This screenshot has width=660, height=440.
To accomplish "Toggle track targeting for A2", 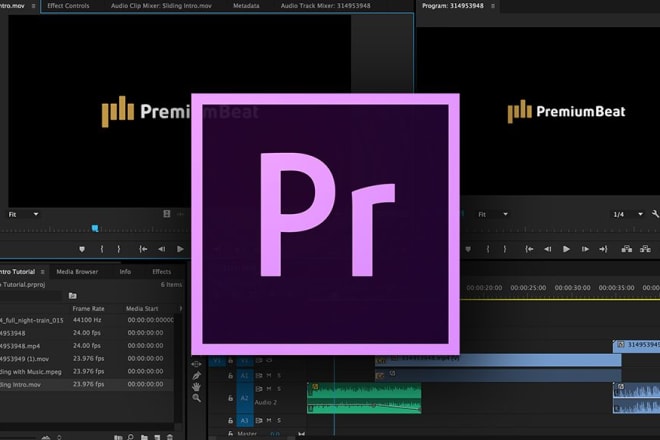I will (245, 398).
